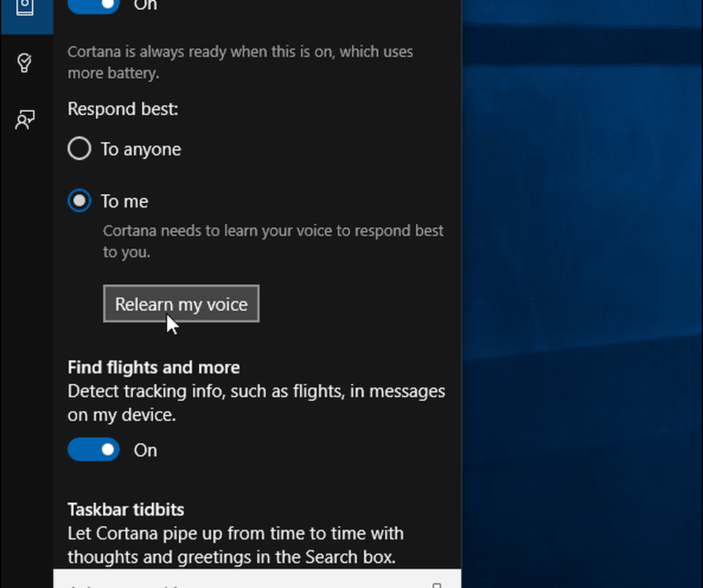Disable the Find flights and more toggle

tap(93, 449)
